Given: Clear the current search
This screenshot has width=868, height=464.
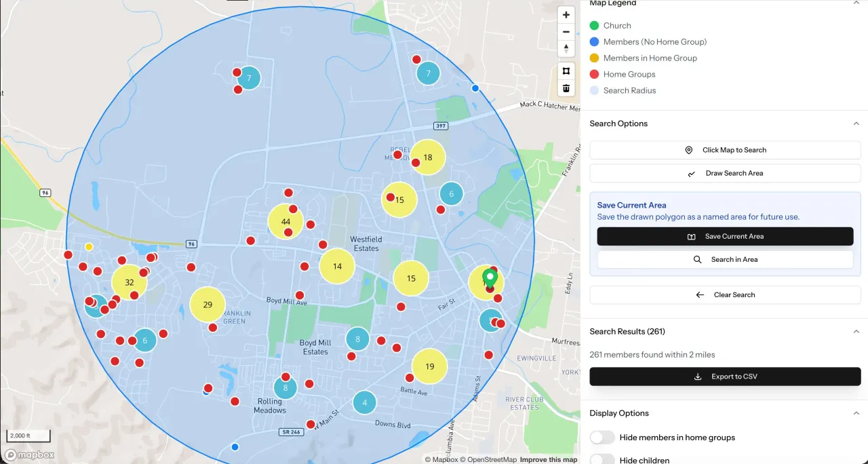Looking at the screenshot, I should [x=725, y=295].
